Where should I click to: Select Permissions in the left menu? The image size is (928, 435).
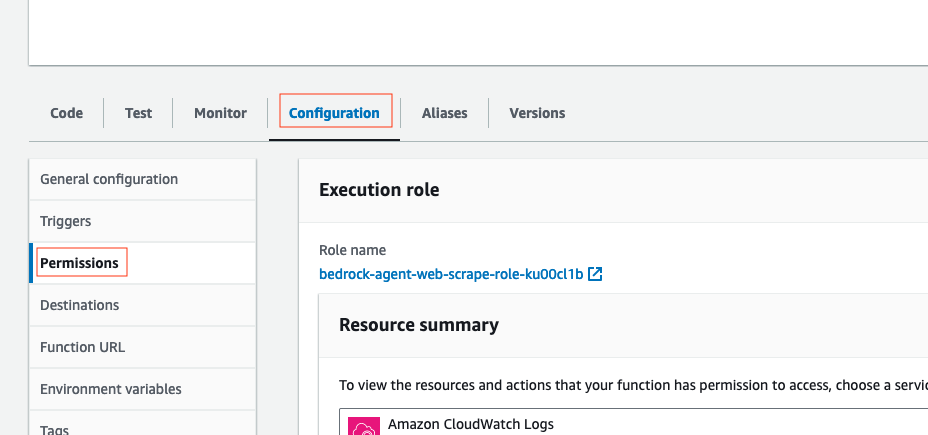(79, 263)
